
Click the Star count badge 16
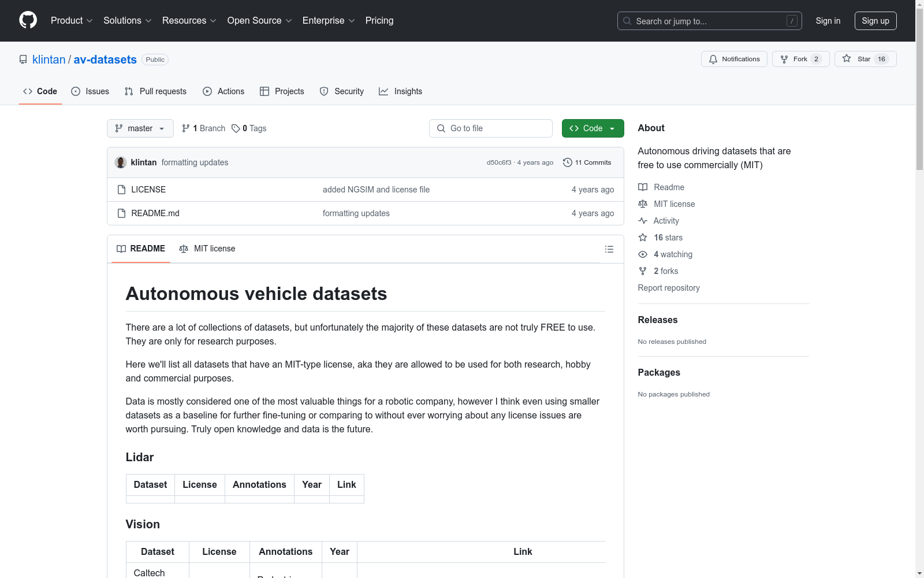[881, 59]
